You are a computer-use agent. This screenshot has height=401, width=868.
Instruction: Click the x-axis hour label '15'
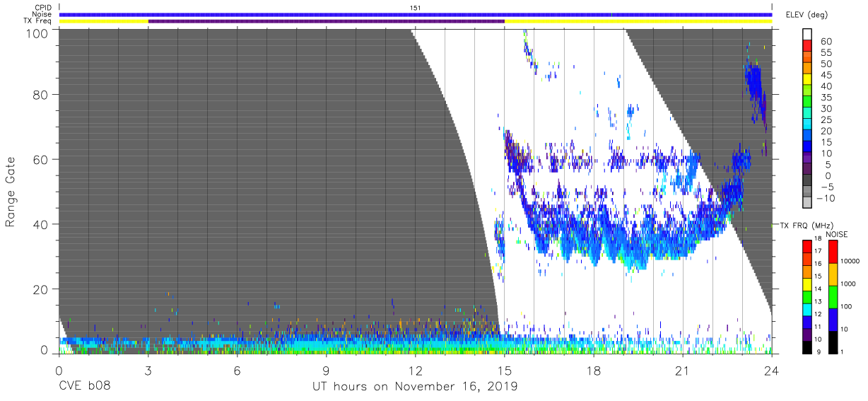[x=505, y=370]
